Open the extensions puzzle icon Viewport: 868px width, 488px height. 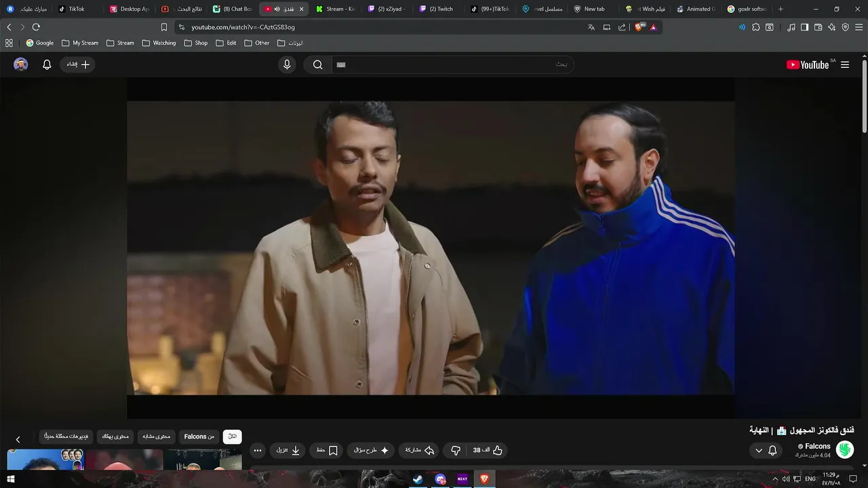click(x=756, y=27)
